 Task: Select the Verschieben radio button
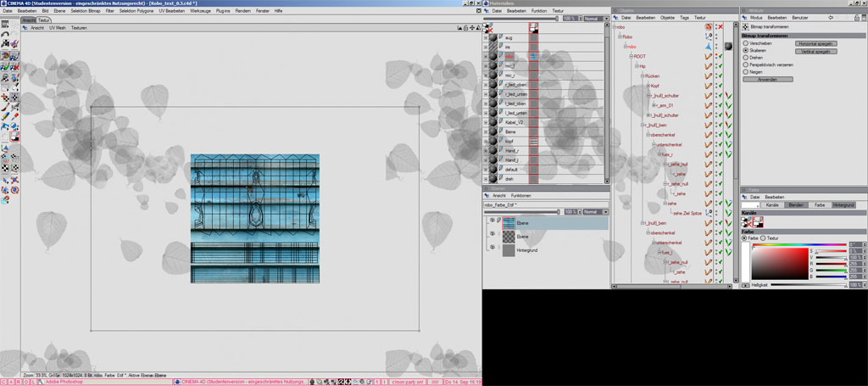click(x=746, y=42)
